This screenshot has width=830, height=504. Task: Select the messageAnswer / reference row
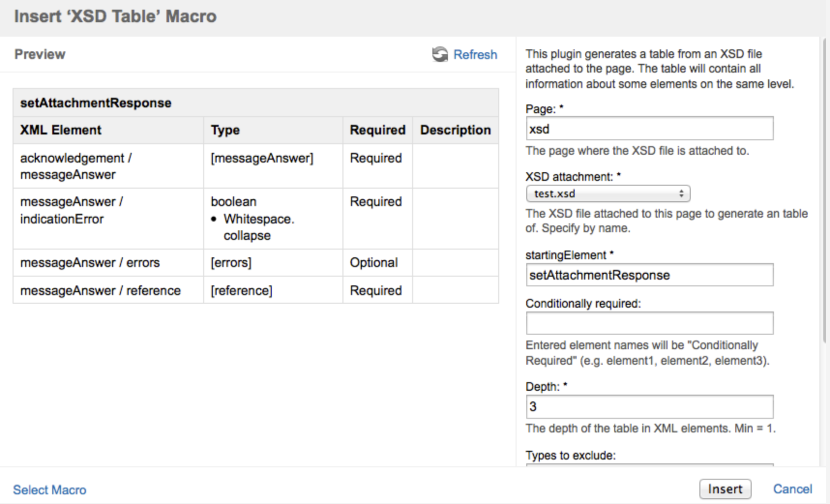(100, 291)
